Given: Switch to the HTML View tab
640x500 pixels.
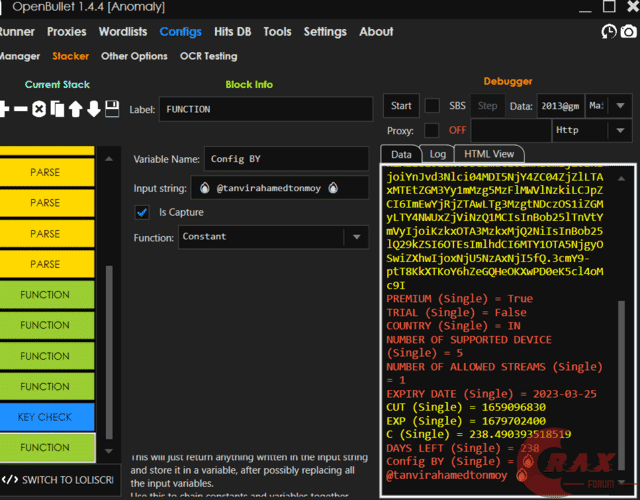Looking at the screenshot, I should (489, 154).
